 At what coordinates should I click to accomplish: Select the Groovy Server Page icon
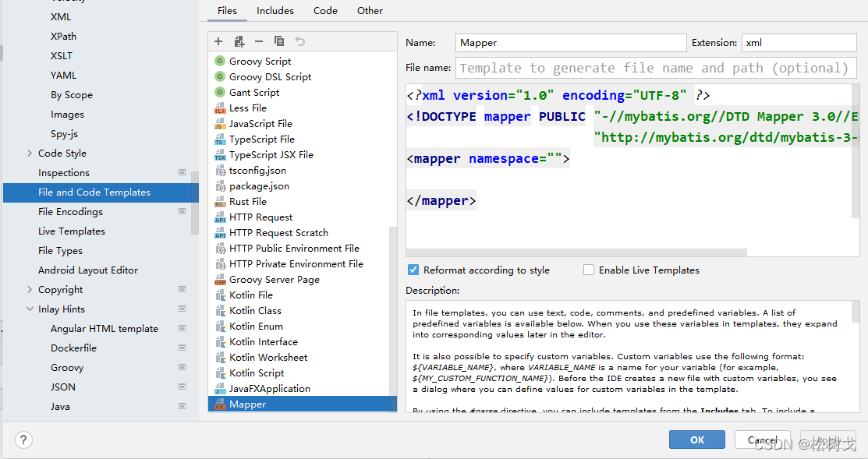[220, 279]
